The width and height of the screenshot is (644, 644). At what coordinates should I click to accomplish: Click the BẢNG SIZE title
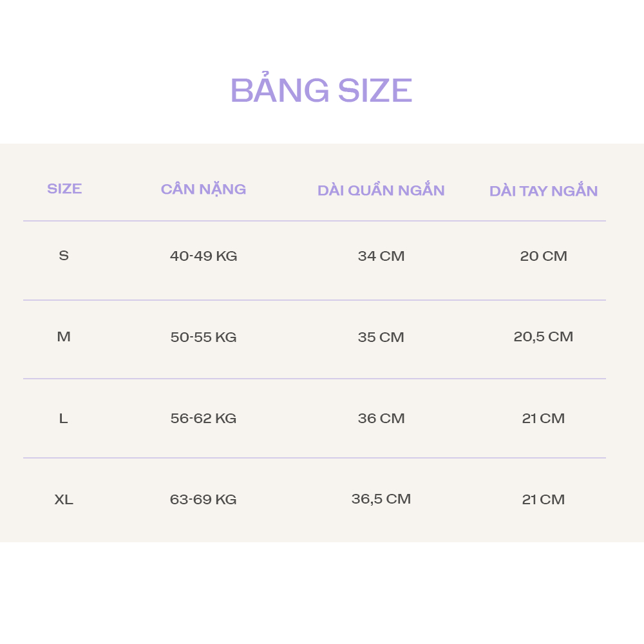[x=321, y=90]
